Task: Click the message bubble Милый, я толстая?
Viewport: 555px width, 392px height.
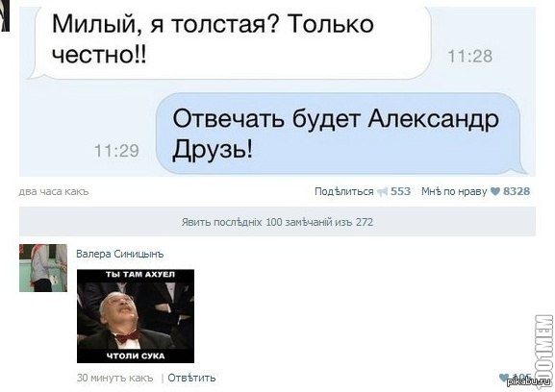Action: [x=232, y=39]
